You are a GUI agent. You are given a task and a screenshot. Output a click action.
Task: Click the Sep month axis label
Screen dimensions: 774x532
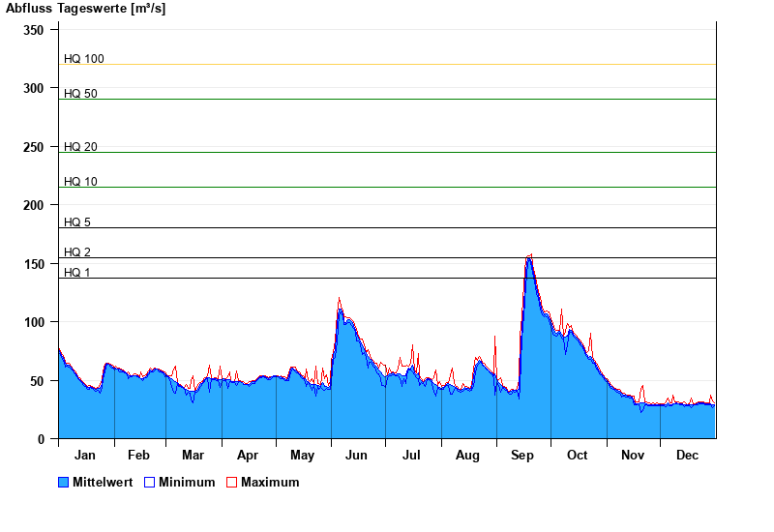(522, 456)
